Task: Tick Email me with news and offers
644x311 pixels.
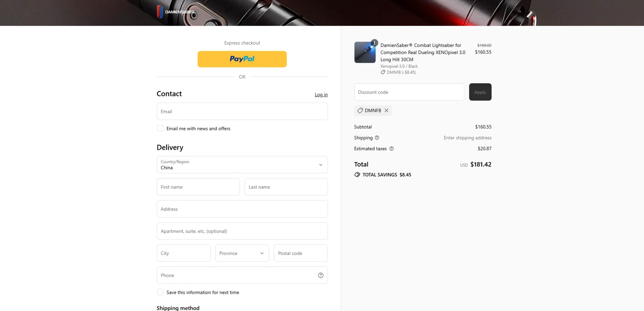Action: pos(160,128)
